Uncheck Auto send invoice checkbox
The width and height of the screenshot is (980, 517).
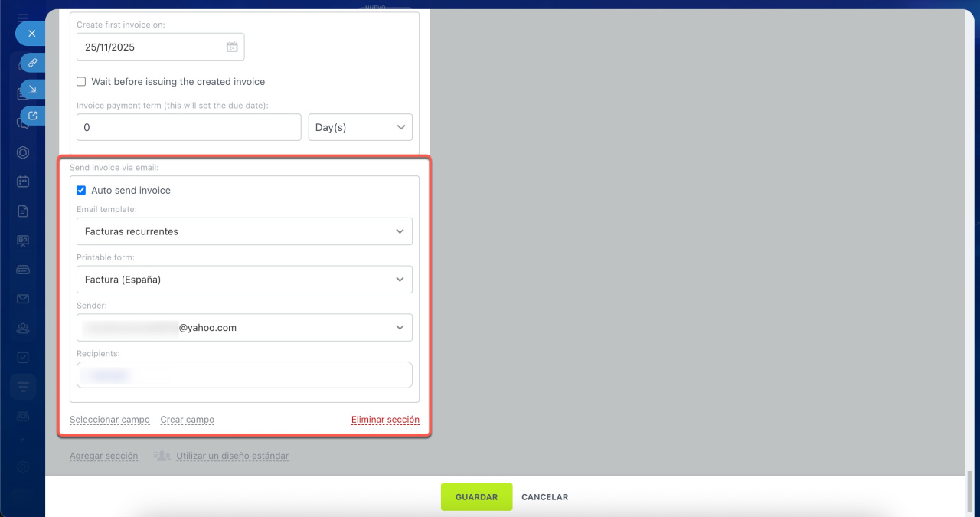click(x=81, y=191)
